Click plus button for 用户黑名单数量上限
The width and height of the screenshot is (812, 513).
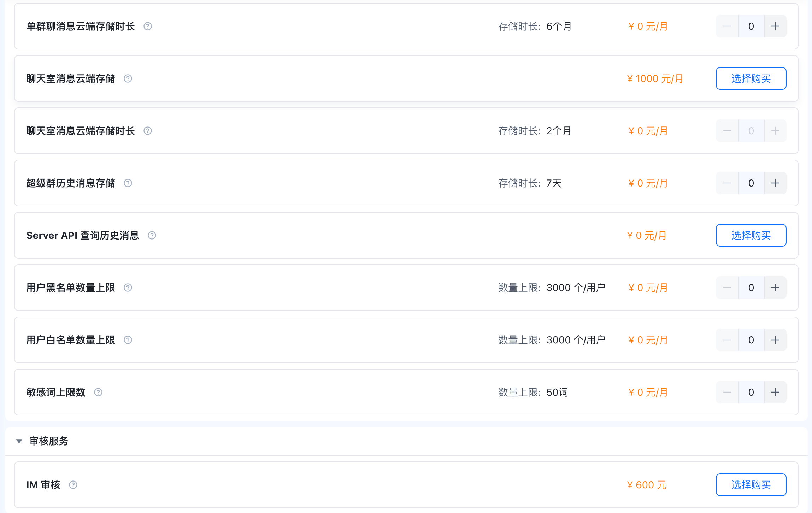(775, 288)
